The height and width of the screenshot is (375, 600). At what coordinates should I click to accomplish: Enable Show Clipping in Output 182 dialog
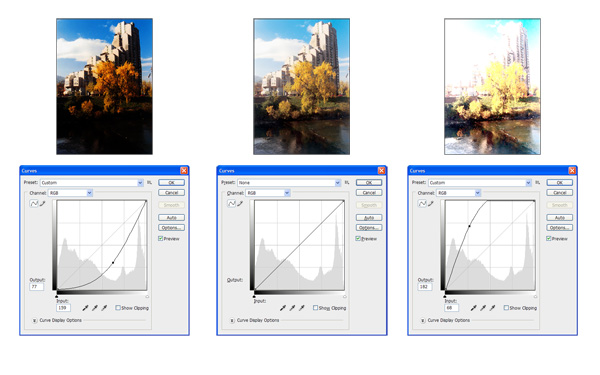(506, 308)
